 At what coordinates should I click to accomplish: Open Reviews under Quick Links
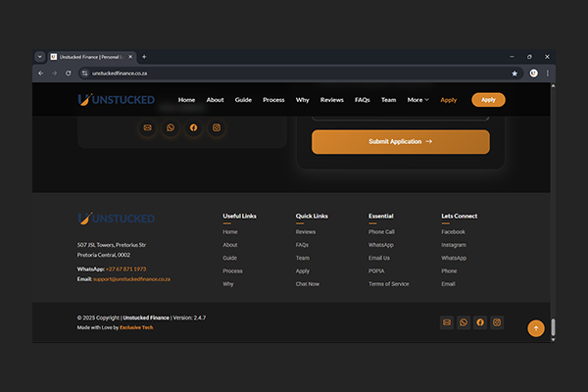(x=305, y=232)
